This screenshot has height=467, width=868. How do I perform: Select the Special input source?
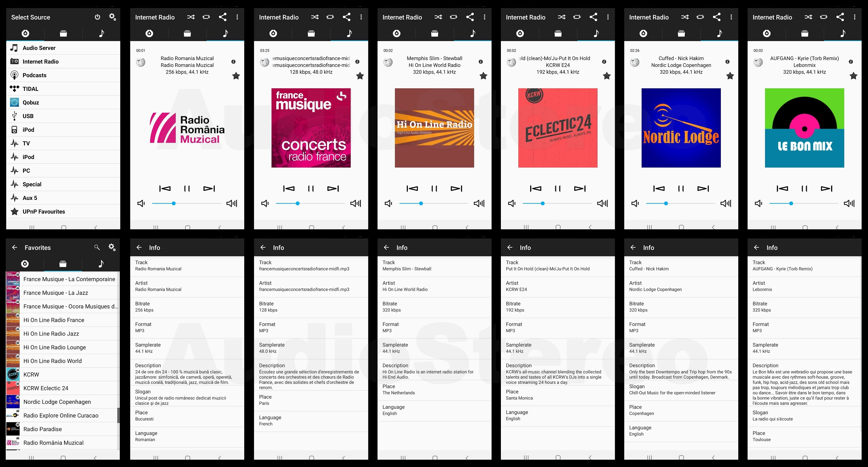(x=63, y=184)
